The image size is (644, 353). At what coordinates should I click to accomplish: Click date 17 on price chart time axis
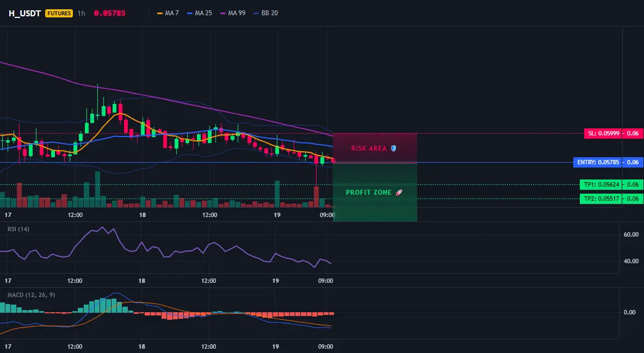8,215
